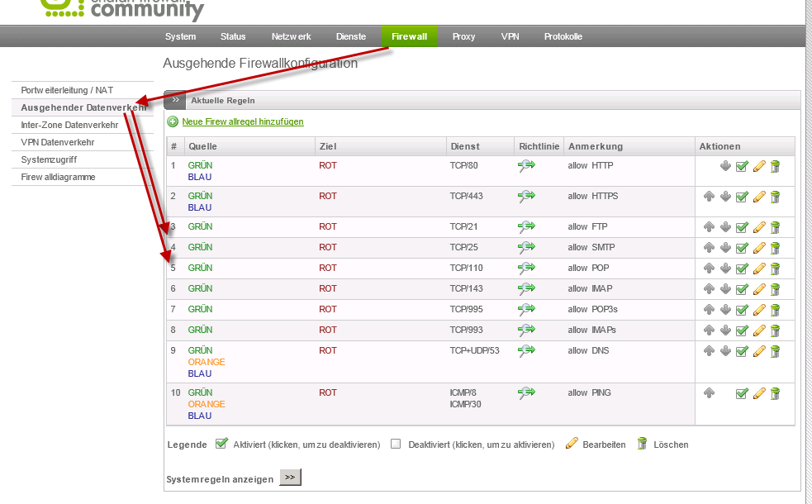Edit the allow POP rule
812x504 pixels.
(x=758, y=269)
